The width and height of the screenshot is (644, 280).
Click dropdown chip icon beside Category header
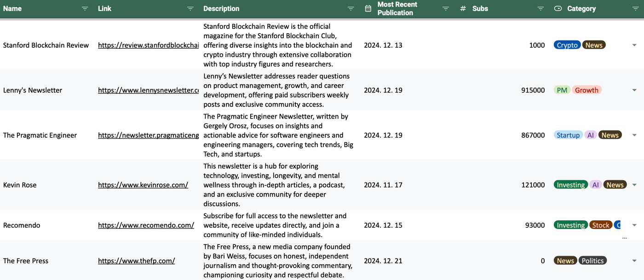pyautogui.click(x=558, y=9)
